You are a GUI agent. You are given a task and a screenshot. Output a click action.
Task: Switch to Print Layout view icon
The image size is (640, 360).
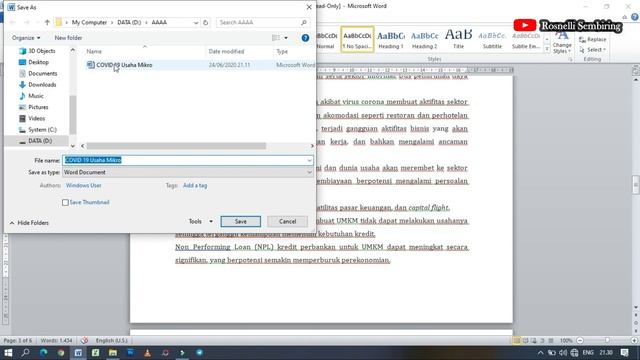click(517, 340)
